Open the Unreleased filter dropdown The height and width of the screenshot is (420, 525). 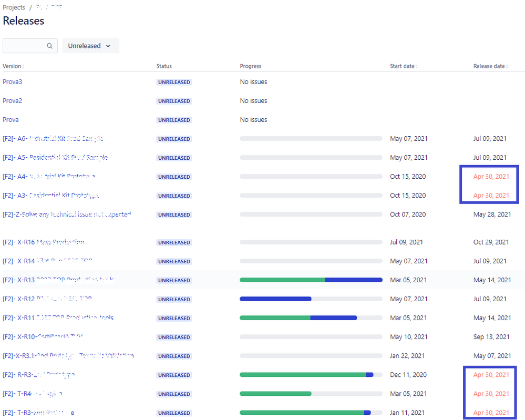[91, 46]
